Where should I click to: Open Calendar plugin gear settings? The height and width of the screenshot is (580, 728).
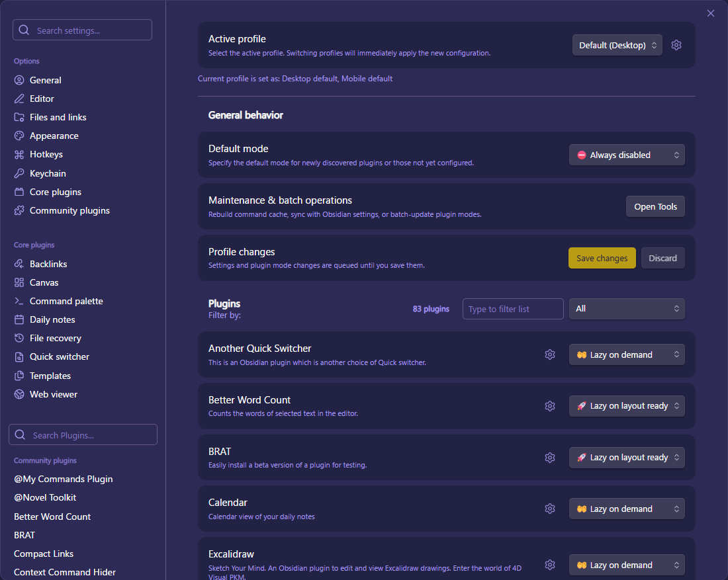[x=550, y=509]
